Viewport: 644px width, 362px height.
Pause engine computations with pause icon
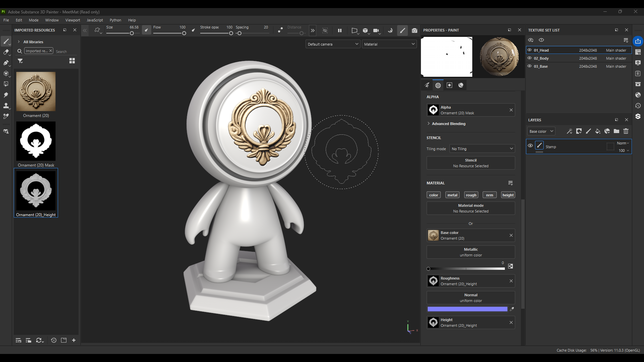(x=339, y=31)
